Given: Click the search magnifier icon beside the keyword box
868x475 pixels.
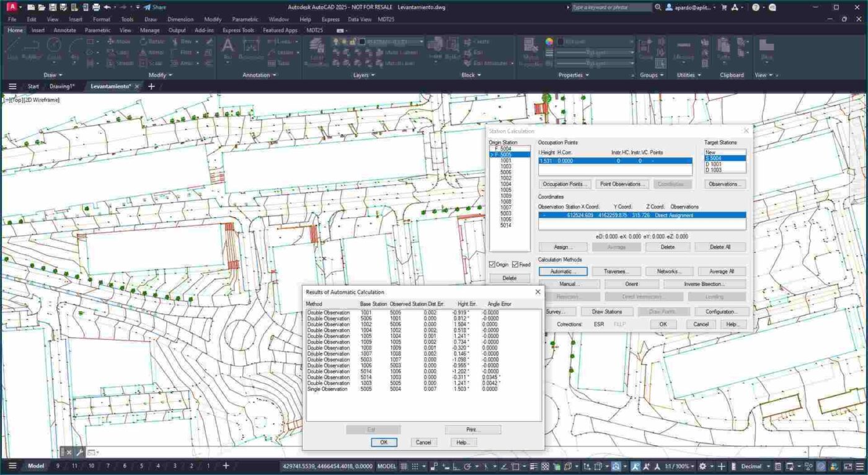Looking at the screenshot, I should [658, 7].
